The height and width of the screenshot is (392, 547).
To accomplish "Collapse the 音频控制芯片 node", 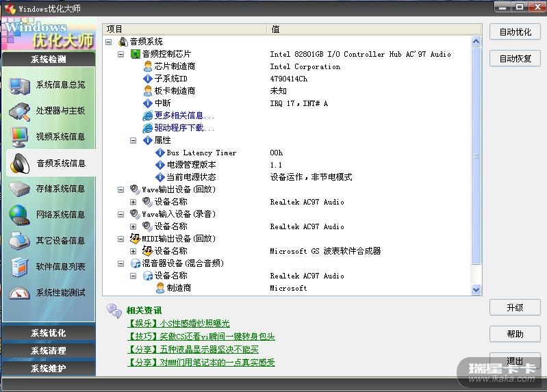I will [120, 55].
